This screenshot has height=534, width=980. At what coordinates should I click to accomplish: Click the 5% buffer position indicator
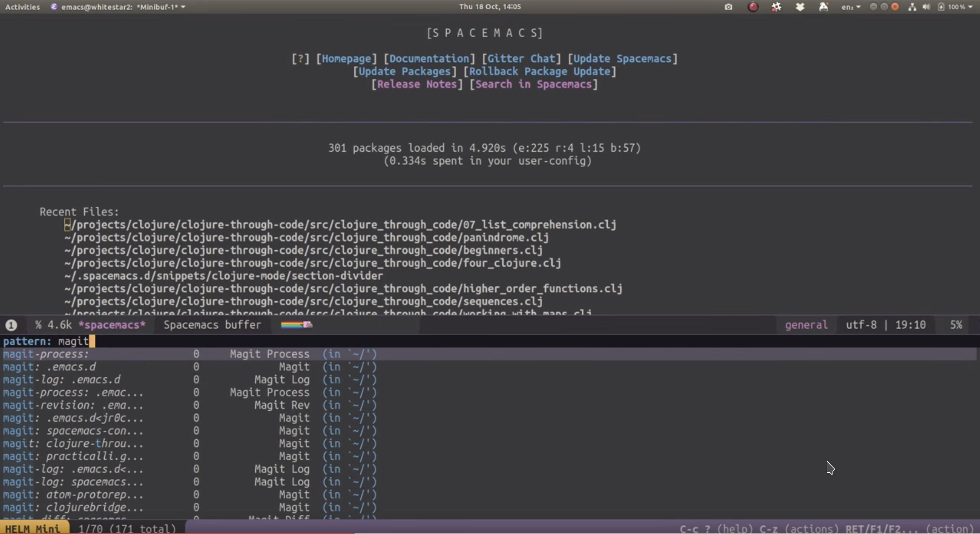(956, 325)
